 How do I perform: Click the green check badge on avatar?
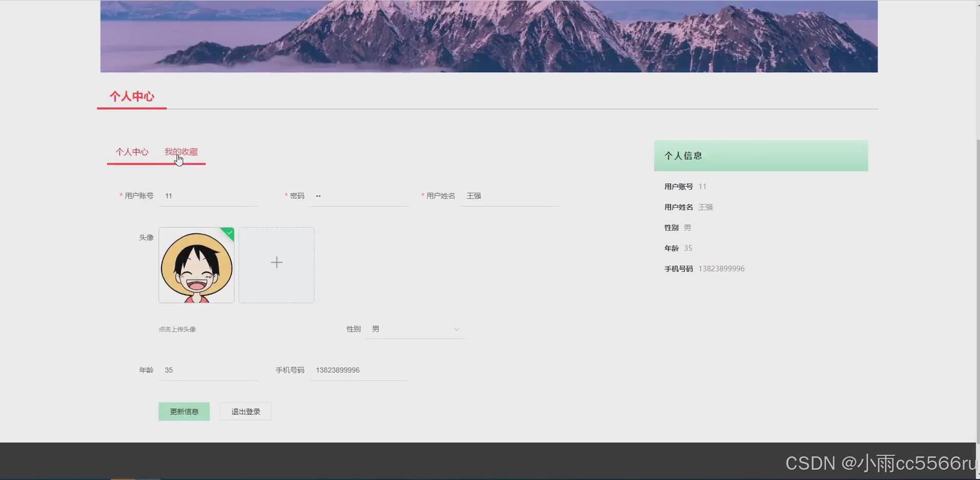coord(229,233)
